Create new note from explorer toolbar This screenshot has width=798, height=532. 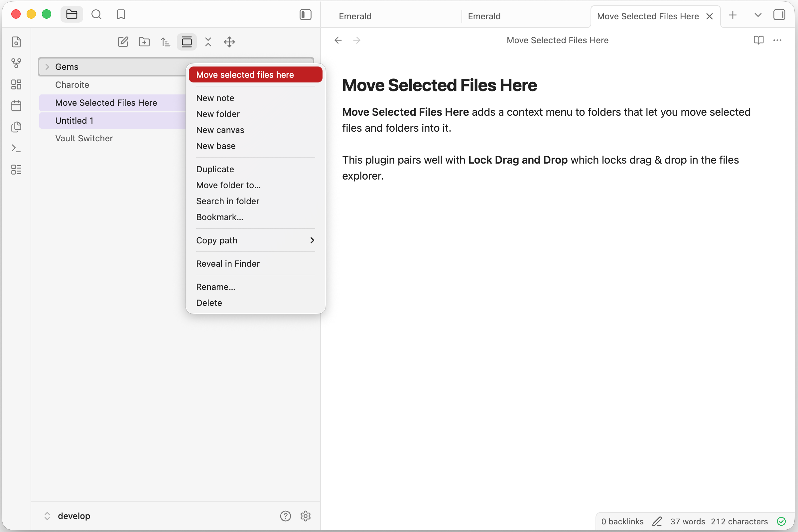[123, 42]
